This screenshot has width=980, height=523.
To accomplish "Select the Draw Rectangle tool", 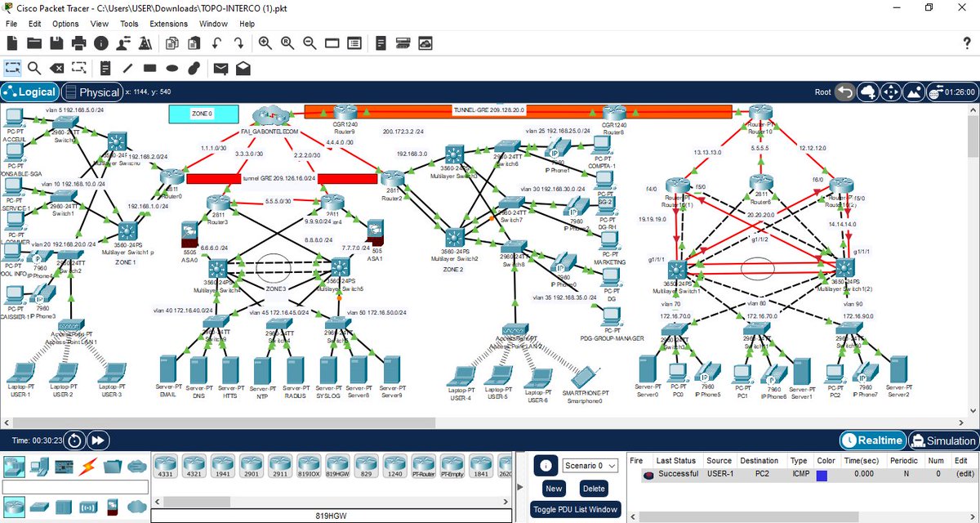I will point(149,68).
